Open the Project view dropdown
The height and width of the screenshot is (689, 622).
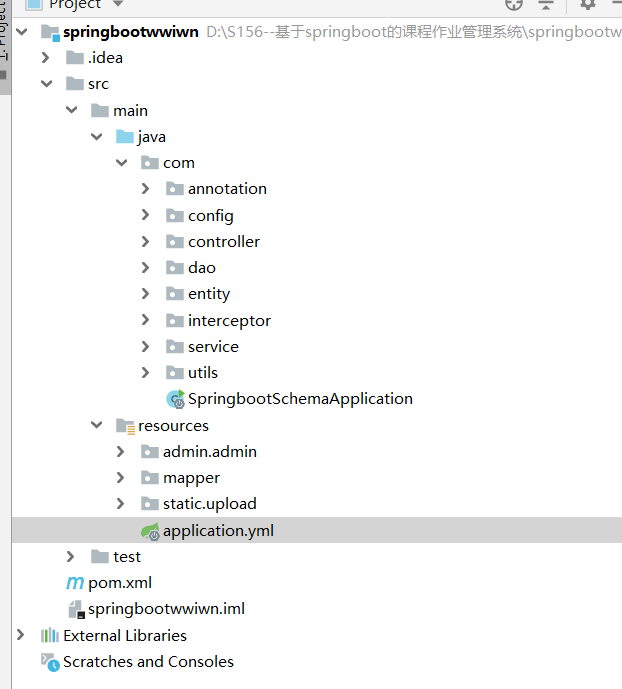[118, 4]
